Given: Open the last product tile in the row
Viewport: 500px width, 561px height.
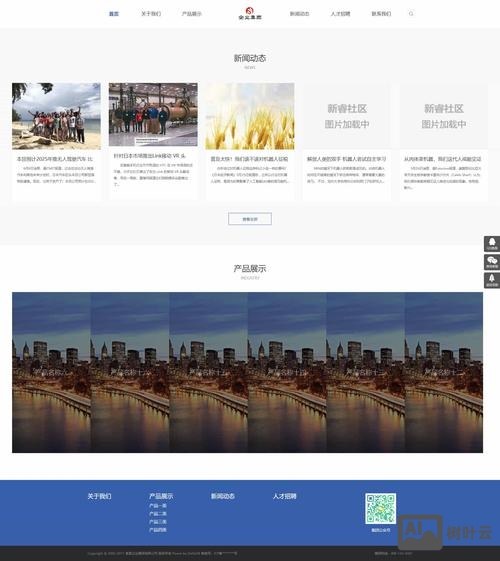Looking at the screenshot, I should pyautogui.click(x=444, y=372).
